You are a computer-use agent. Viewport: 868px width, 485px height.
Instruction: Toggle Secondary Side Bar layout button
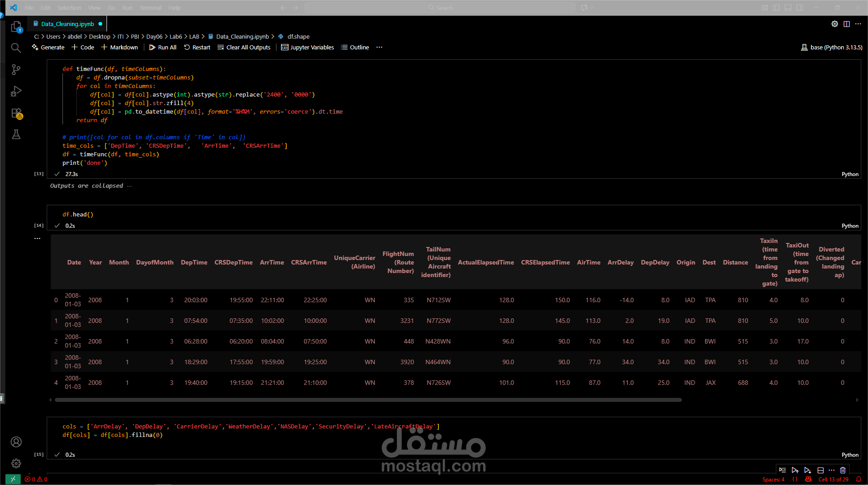coord(800,8)
